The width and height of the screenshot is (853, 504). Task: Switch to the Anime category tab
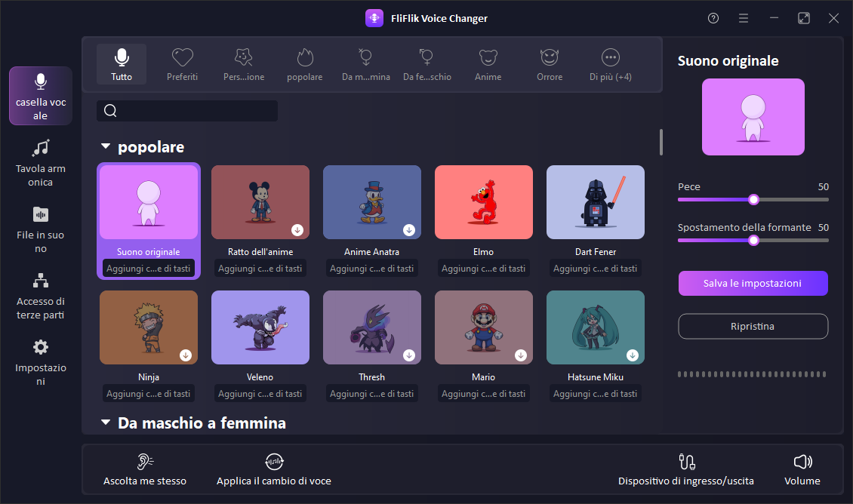(488, 64)
